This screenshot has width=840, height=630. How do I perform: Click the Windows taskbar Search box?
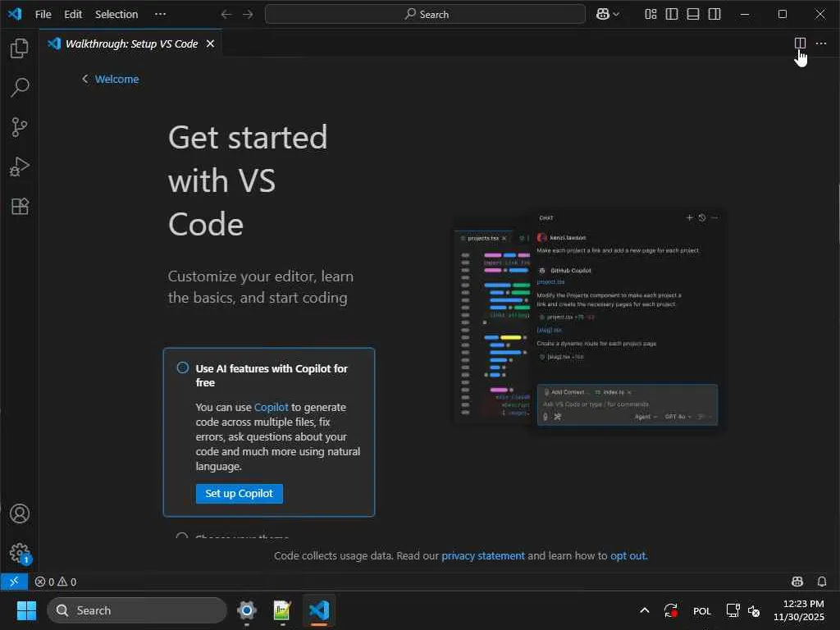click(x=137, y=610)
